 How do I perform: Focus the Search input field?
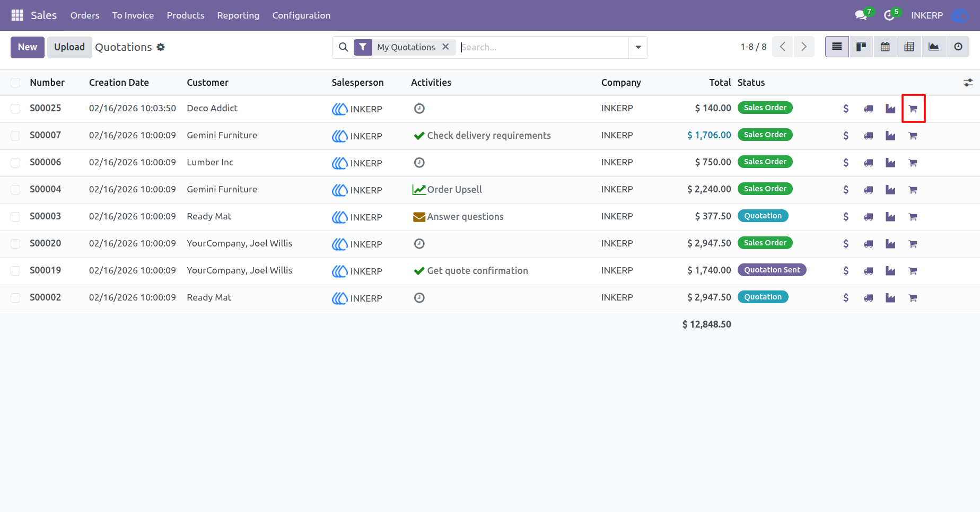coord(544,47)
